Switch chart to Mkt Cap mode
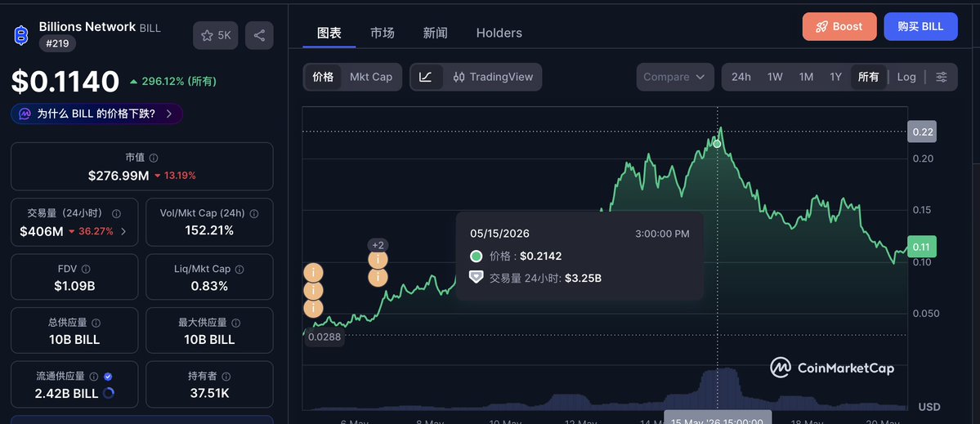 [370, 77]
